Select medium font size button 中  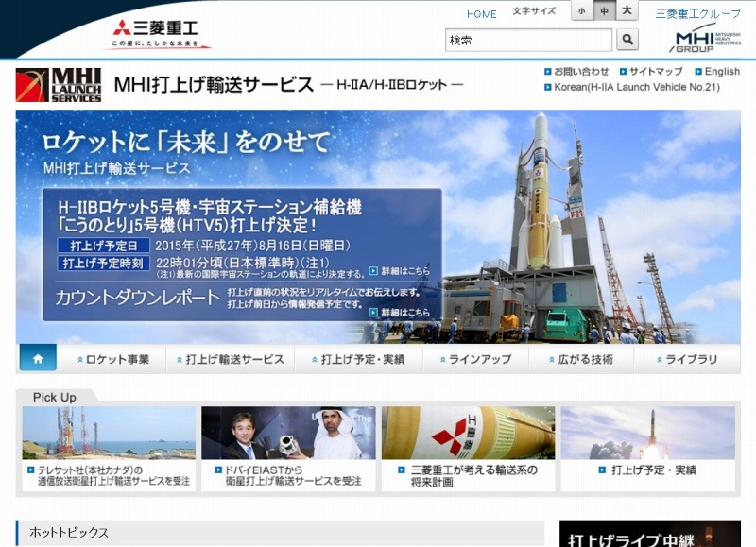[x=604, y=11]
